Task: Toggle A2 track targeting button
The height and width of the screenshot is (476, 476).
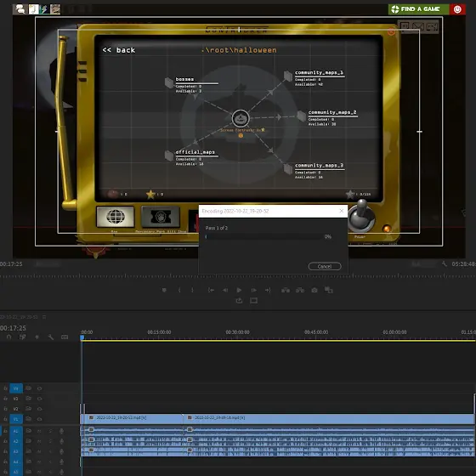Action: [16, 441]
